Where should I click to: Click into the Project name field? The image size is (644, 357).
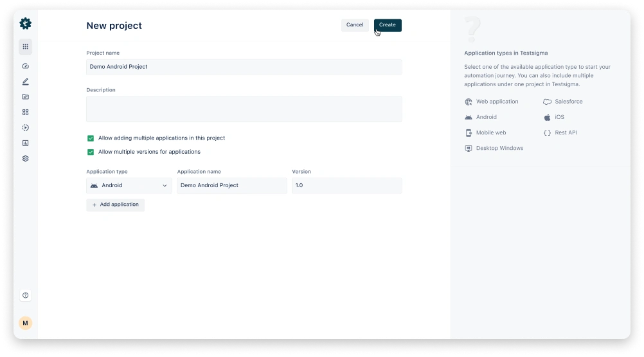(x=244, y=67)
